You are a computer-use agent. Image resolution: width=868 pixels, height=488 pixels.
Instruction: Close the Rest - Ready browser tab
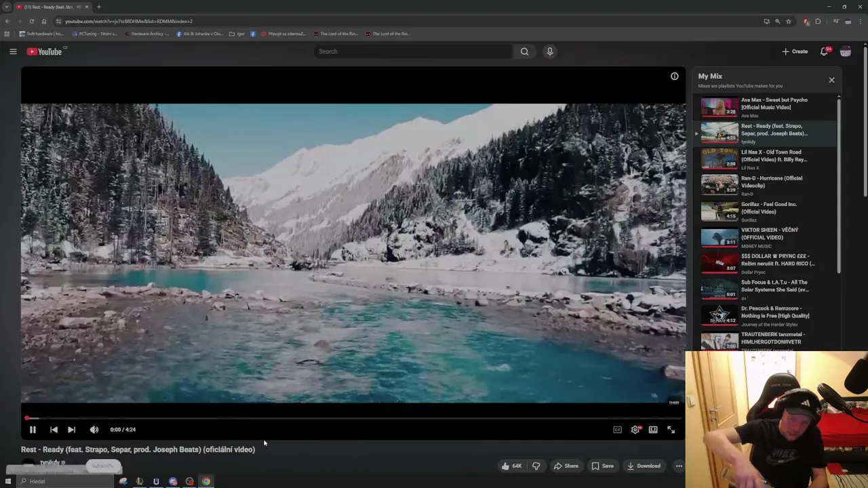(x=87, y=7)
